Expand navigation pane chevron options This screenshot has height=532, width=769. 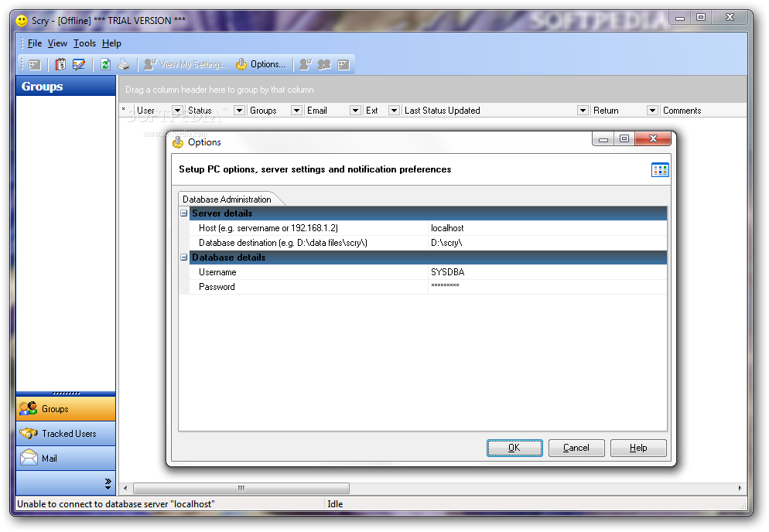pos(108,483)
